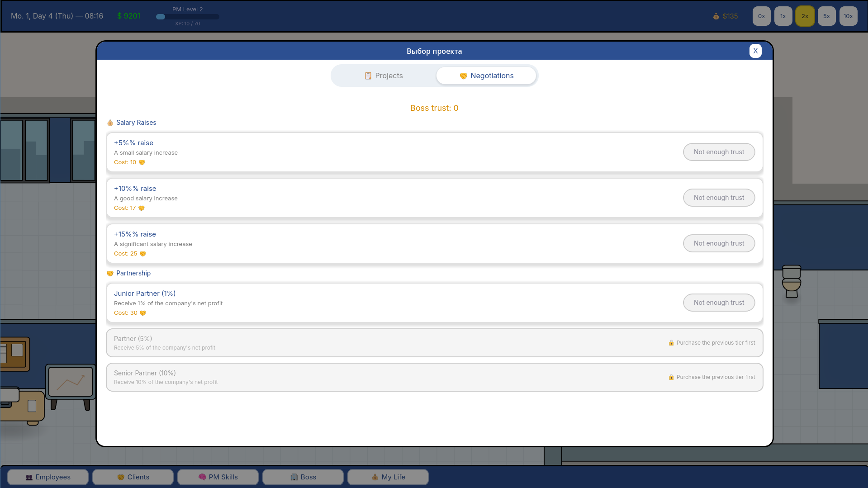Viewport: 868px width, 488px height.
Task: Set game speed to 5x
Action: coord(827,16)
